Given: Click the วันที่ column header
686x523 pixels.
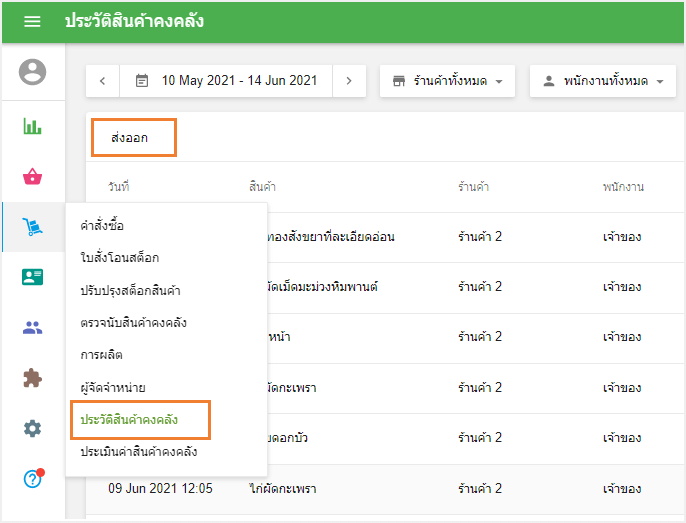Looking at the screenshot, I should (x=119, y=186).
